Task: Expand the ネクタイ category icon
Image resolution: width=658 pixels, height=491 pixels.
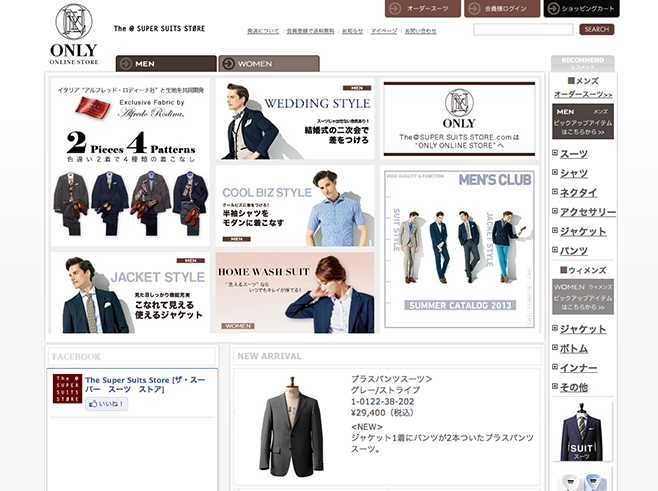Action: [x=555, y=191]
